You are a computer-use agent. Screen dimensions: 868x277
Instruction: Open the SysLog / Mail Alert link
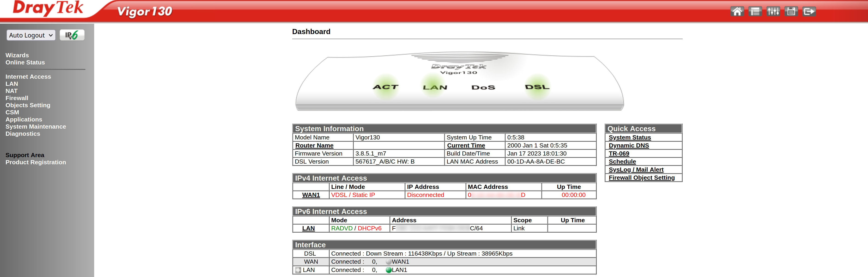click(636, 170)
